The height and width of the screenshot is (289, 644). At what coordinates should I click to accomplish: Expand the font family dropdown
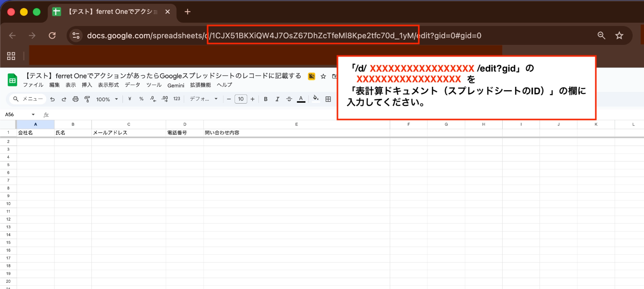(x=204, y=99)
